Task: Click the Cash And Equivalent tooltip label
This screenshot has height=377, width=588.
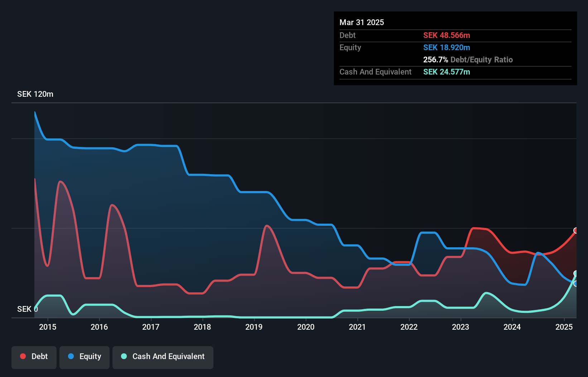Action: click(x=375, y=72)
